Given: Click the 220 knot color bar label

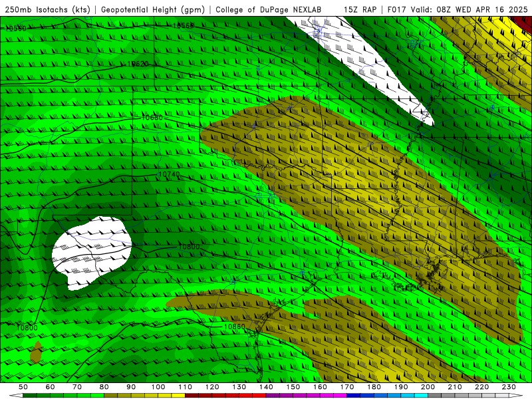Looking at the screenshot, I should click(482, 387).
